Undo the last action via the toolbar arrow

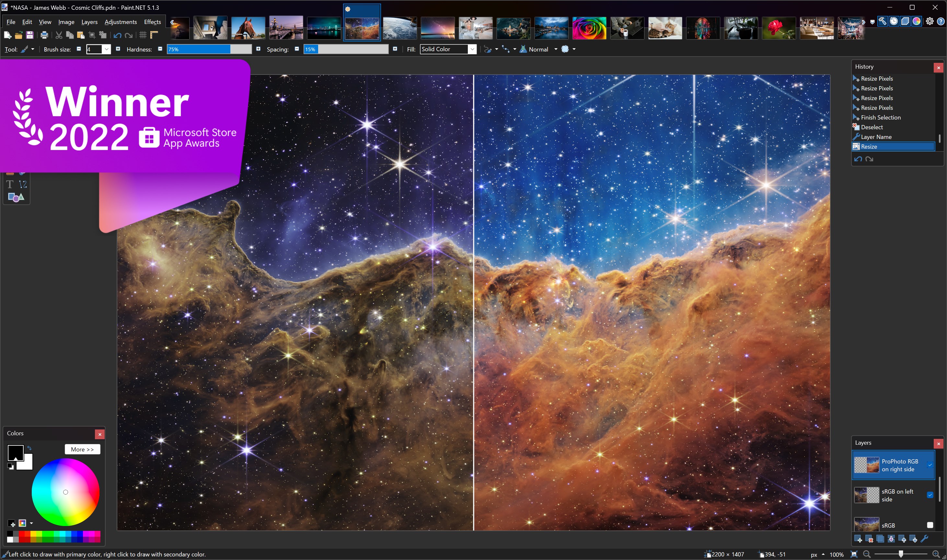[117, 35]
